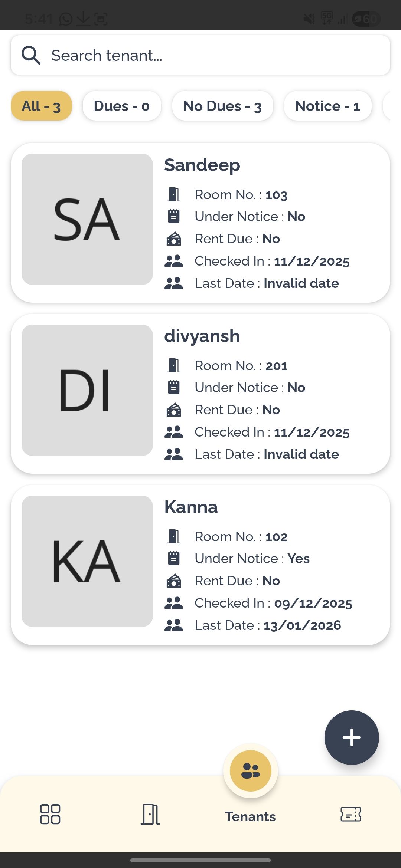The width and height of the screenshot is (401, 868).
Task: Click the search magnifier icon
Action: click(31, 56)
